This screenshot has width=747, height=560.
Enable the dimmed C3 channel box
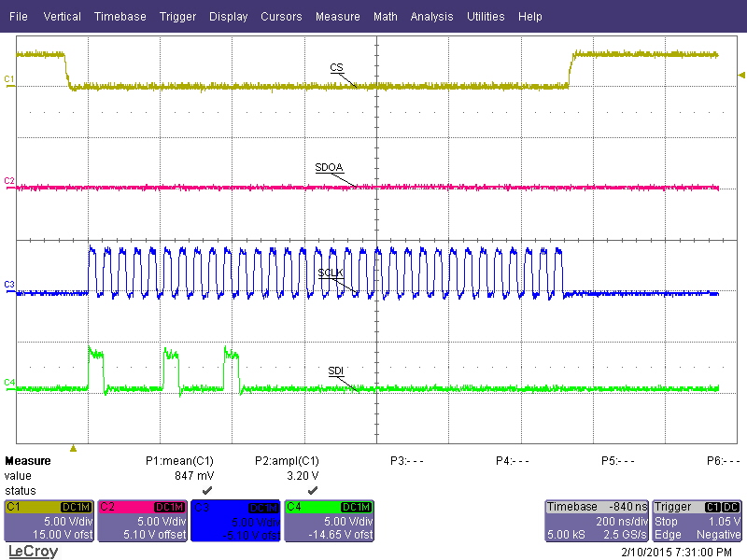point(235,520)
